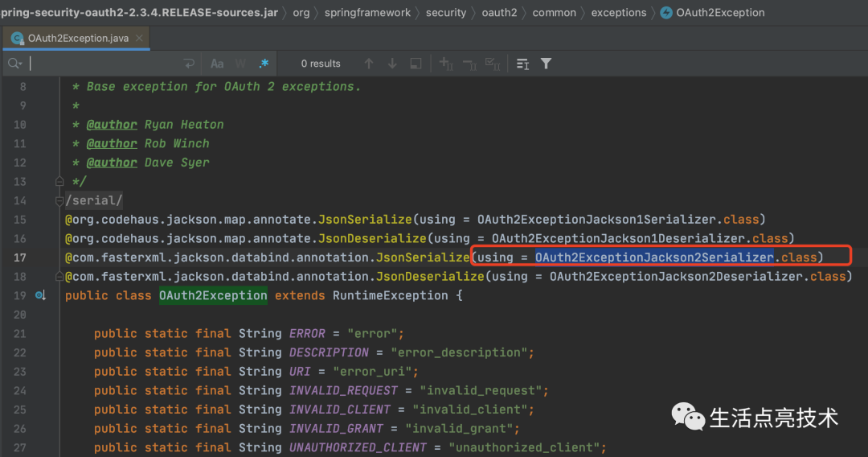
Task: Open the sources.jar breadcrumb item
Action: [x=140, y=13]
